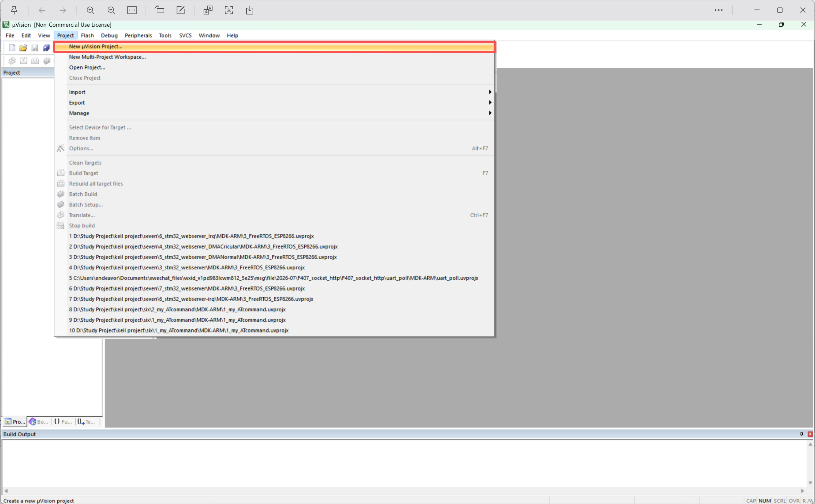Open recent project 7_stm32_webserver
The image size is (815, 504).
tap(274, 288)
